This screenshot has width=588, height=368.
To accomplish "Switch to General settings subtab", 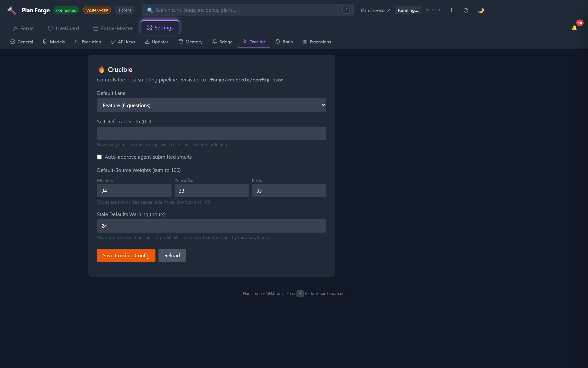I will (22, 42).
